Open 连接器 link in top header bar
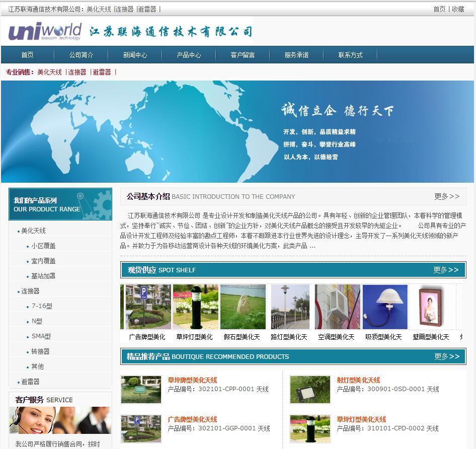 coord(124,10)
